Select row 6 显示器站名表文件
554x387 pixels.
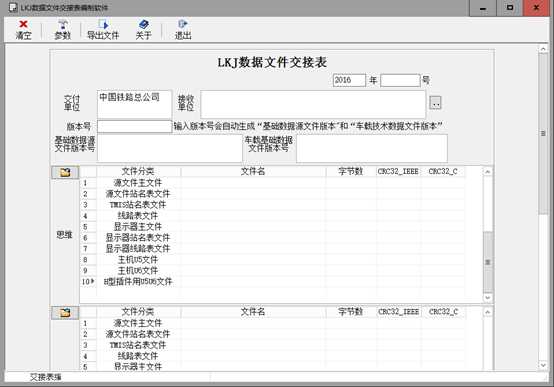pyautogui.click(x=272, y=238)
